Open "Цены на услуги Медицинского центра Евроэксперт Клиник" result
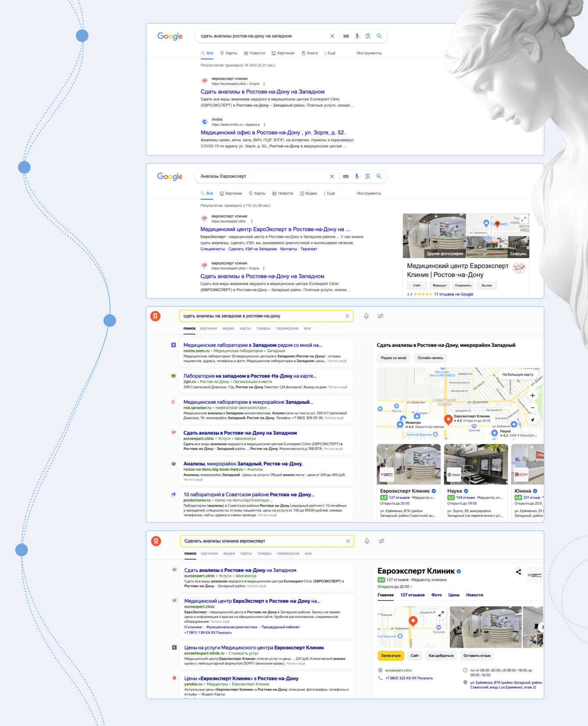This screenshot has height=726, width=588. [x=254, y=648]
